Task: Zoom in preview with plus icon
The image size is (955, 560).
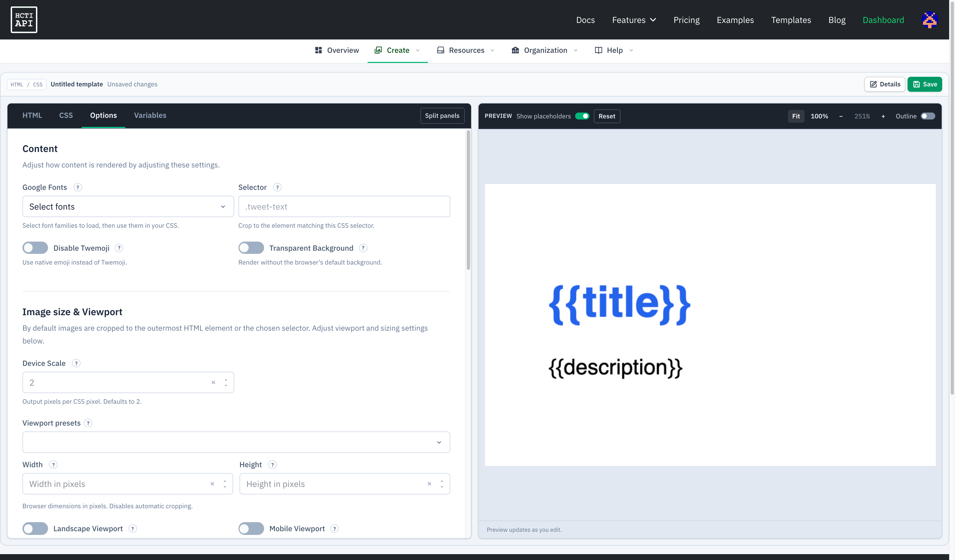Action: 883,116
